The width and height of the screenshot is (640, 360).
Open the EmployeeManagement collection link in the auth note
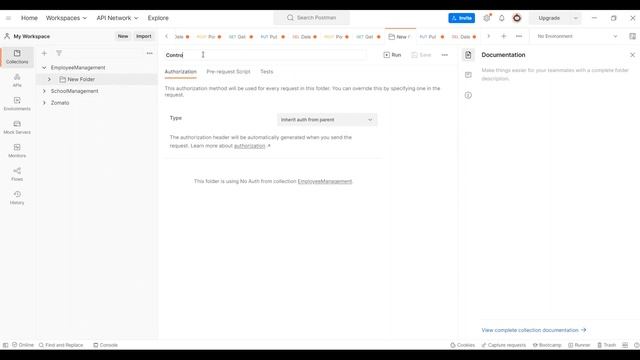324,181
